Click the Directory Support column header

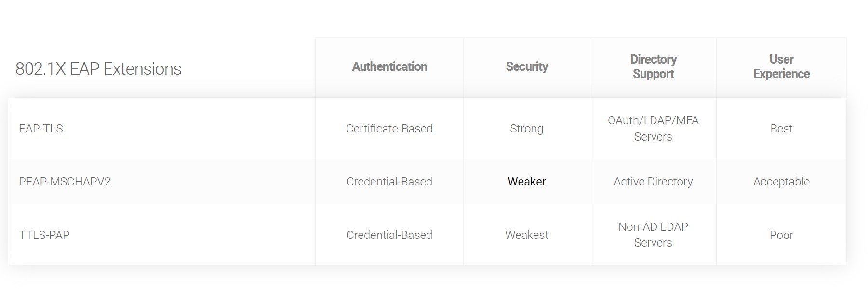653,66
